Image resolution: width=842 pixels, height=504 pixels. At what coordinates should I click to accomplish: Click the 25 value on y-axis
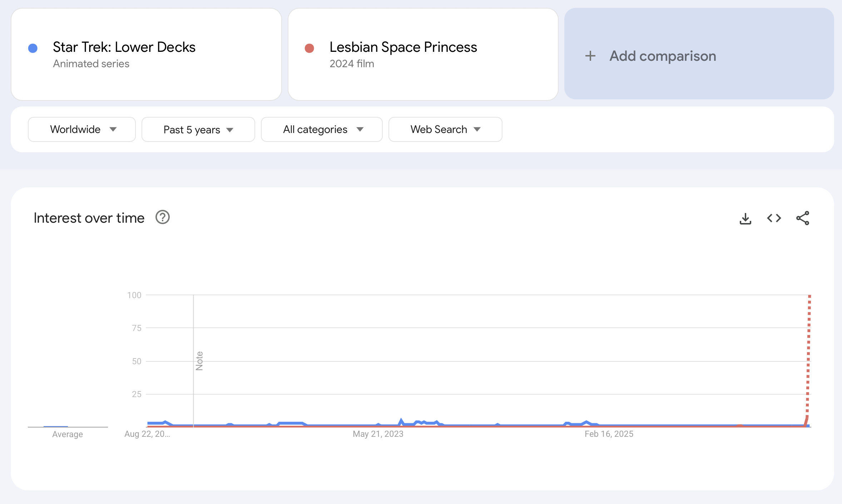[137, 394]
